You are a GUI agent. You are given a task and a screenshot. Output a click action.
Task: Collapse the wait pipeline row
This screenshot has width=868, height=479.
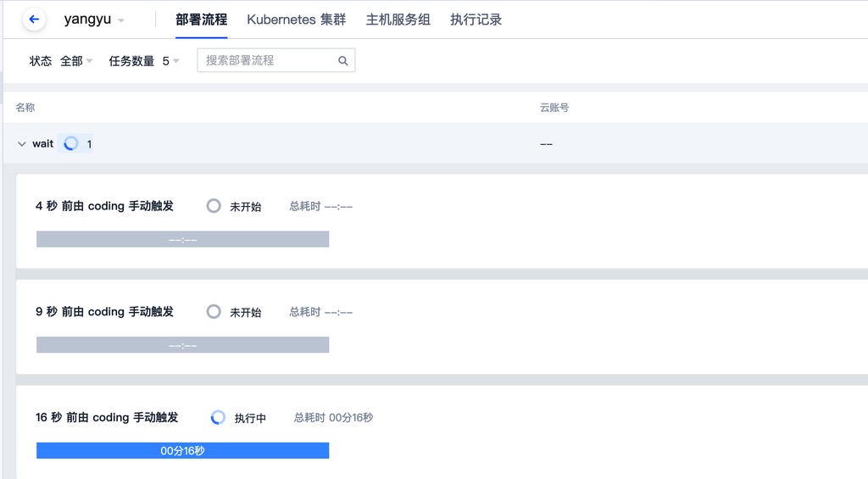[x=22, y=144]
